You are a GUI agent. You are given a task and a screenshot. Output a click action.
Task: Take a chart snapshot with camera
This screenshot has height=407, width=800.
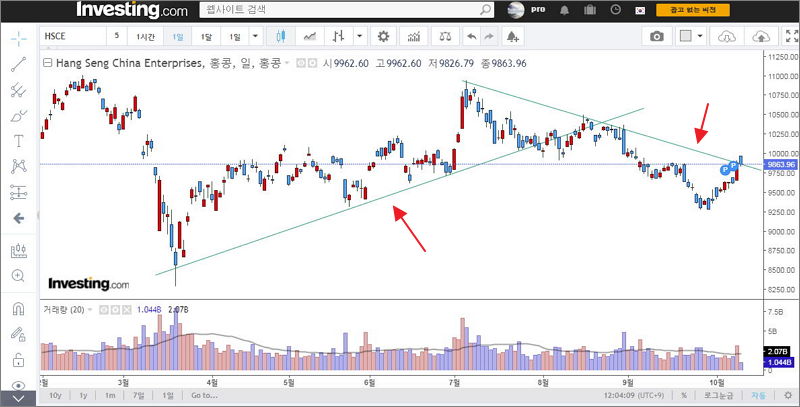coord(657,36)
